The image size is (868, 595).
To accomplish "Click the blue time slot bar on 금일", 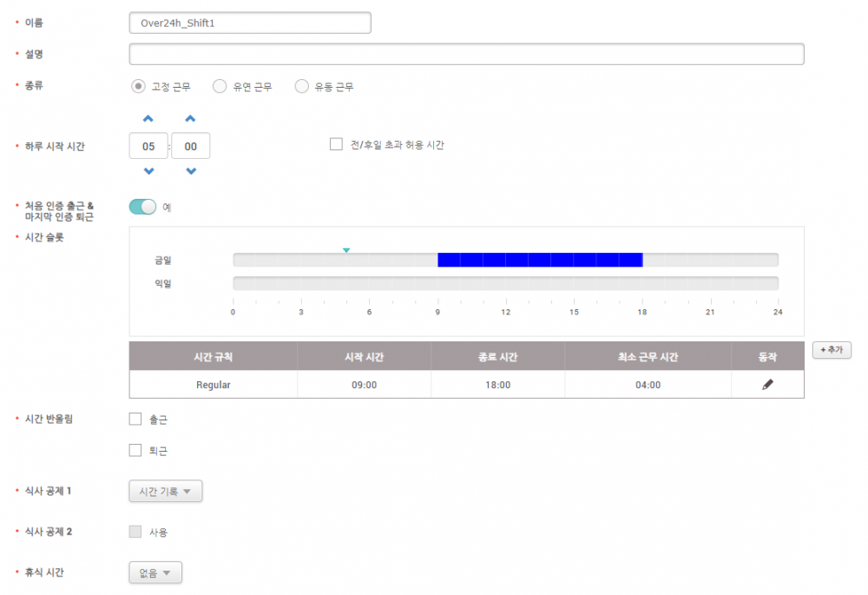I will tap(540, 260).
